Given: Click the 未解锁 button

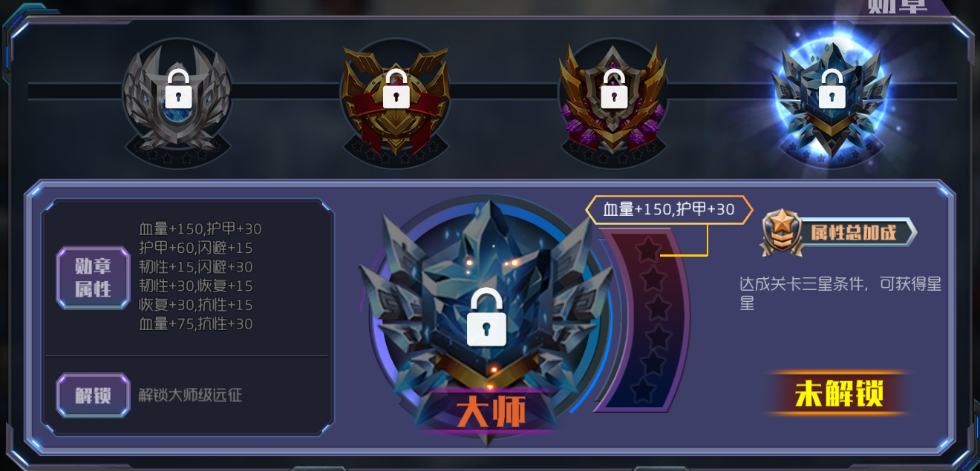Looking at the screenshot, I should click(x=839, y=393).
